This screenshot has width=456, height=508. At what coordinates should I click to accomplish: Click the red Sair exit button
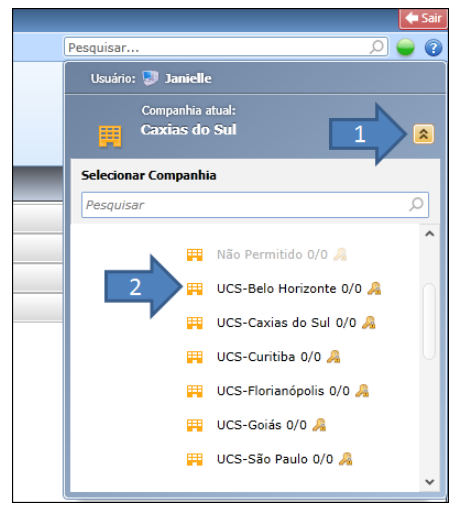[423, 18]
